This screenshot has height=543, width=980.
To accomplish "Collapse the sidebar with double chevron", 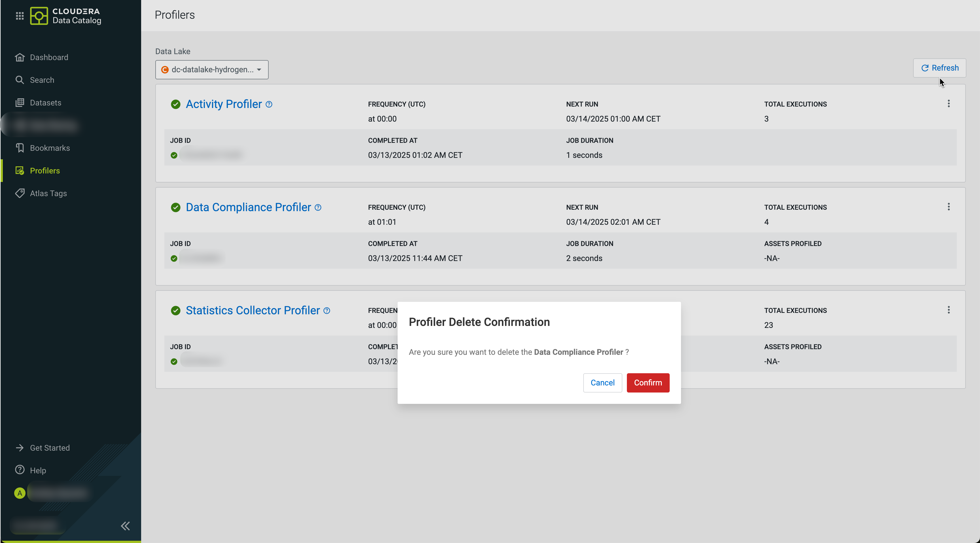I will click(125, 526).
